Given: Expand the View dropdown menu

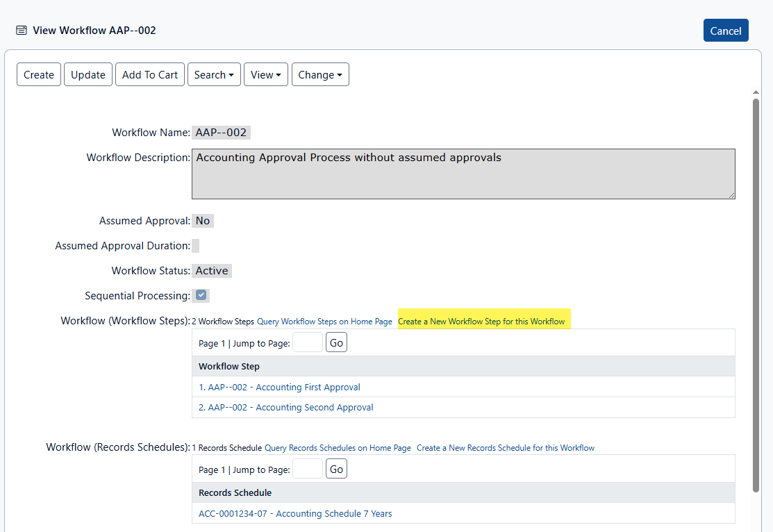Looking at the screenshot, I should [x=265, y=75].
